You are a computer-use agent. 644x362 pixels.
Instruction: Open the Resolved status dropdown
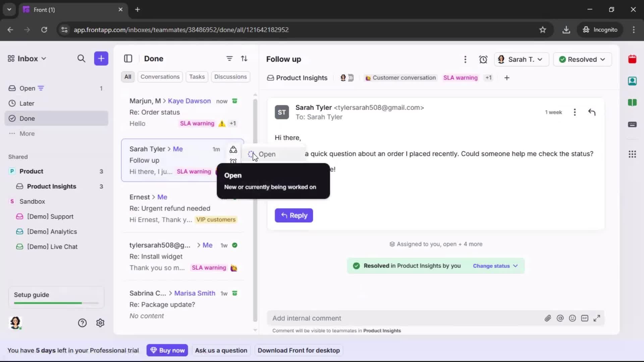[x=583, y=59]
